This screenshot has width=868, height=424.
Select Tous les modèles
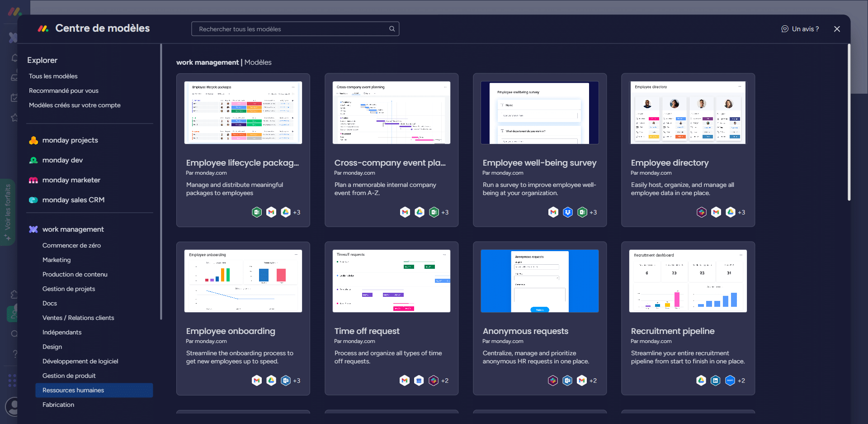(53, 76)
